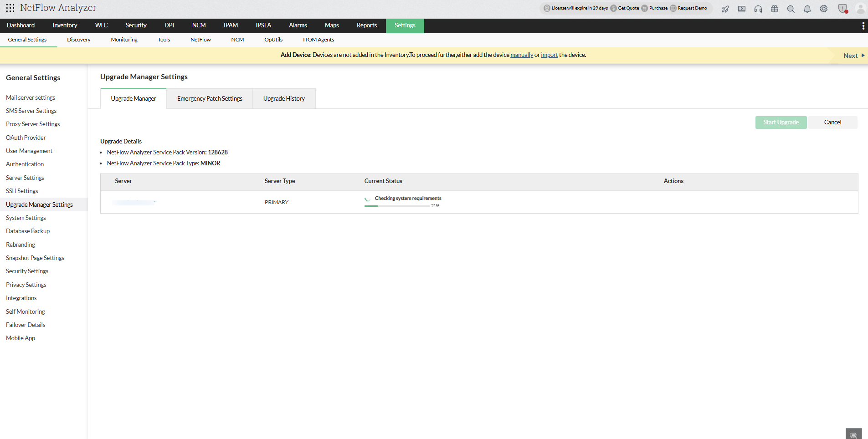This screenshot has width=868, height=439.
Task: Open Database Backup
Action: 28,231
